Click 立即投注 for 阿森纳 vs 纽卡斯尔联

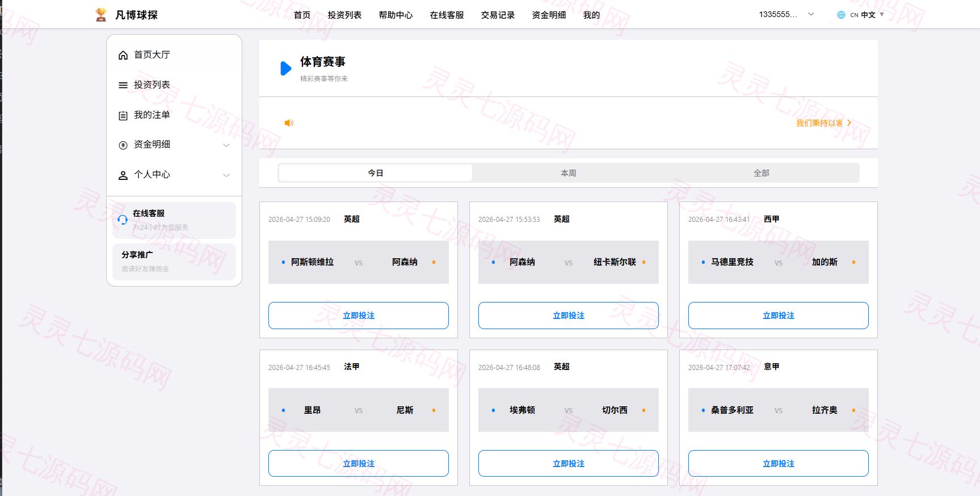tap(569, 316)
